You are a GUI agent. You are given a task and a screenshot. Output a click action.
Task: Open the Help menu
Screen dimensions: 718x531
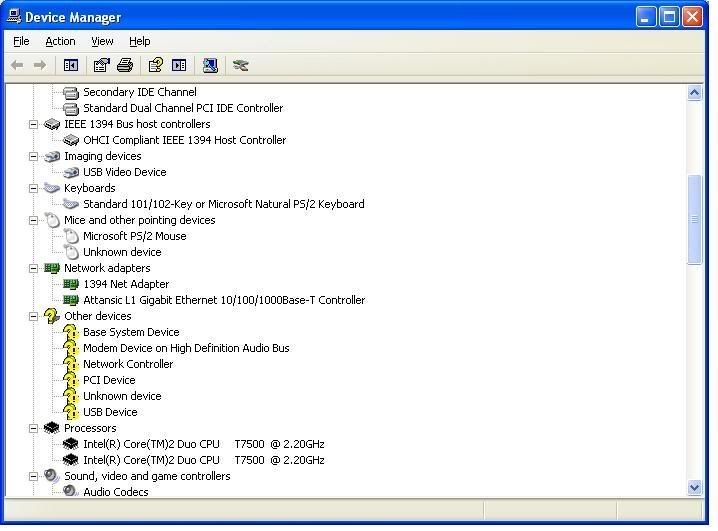coord(140,41)
